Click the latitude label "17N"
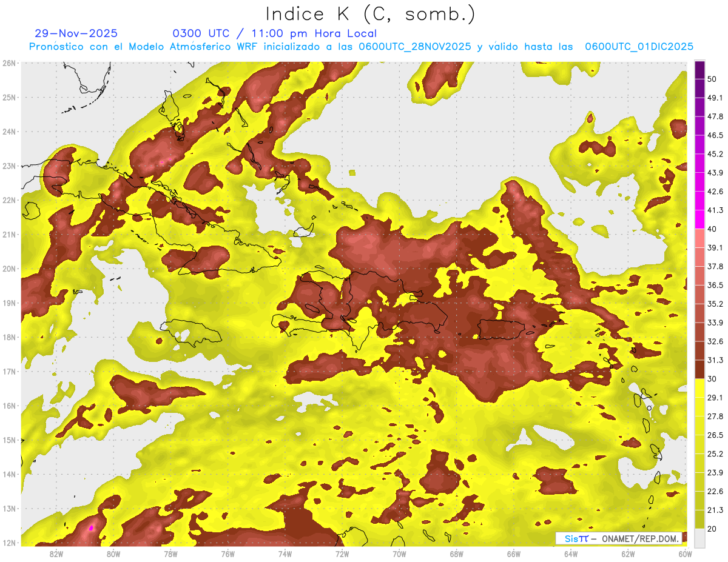 pos(10,372)
